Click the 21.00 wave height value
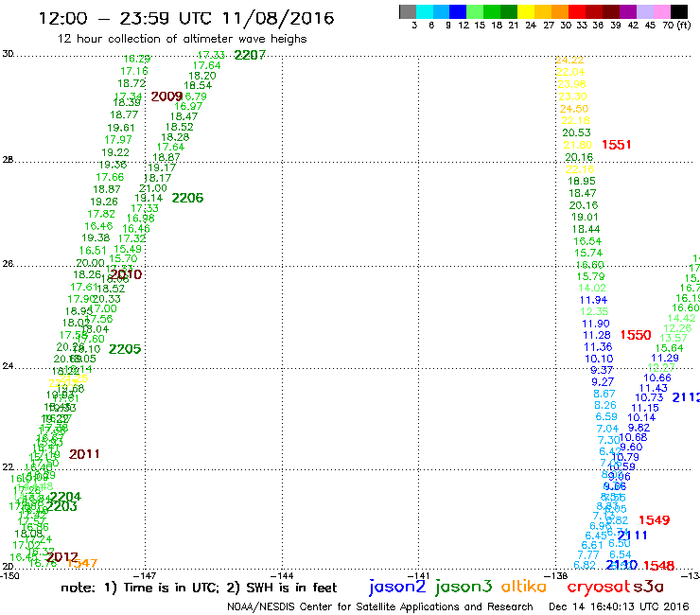 point(153,189)
